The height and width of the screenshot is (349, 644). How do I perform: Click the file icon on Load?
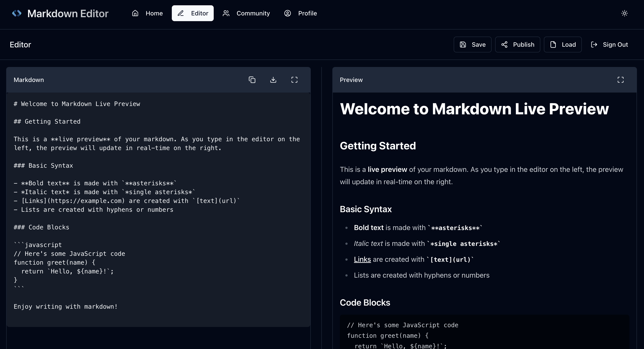tap(553, 45)
